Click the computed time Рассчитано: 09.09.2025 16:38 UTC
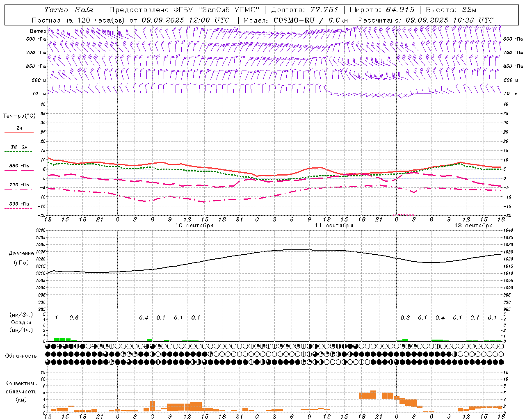 coord(426,20)
